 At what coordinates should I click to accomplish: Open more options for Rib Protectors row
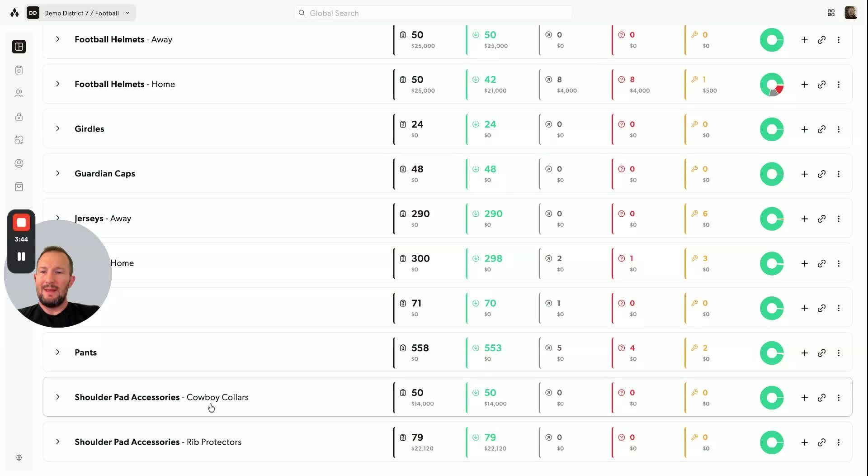click(839, 443)
